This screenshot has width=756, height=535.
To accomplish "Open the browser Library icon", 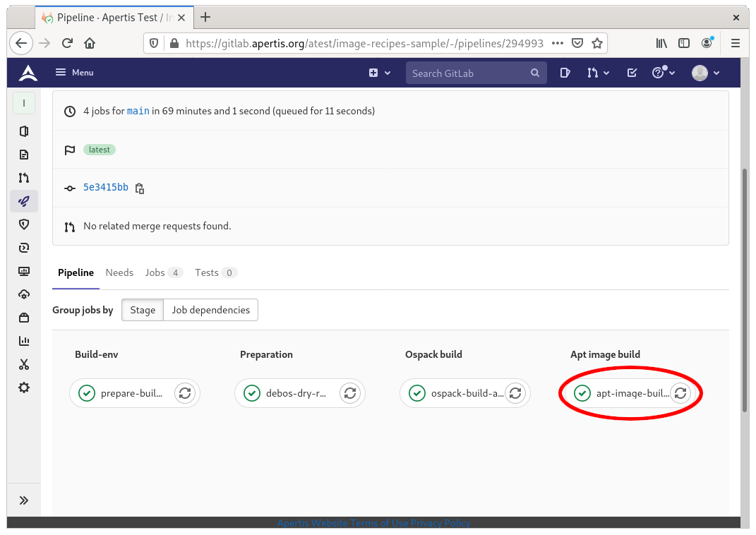I will tap(661, 43).
